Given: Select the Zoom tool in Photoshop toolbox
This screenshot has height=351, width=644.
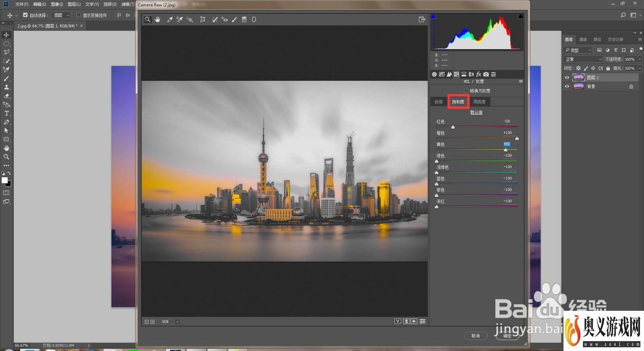Looking at the screenshot, I should click(6, 157).
